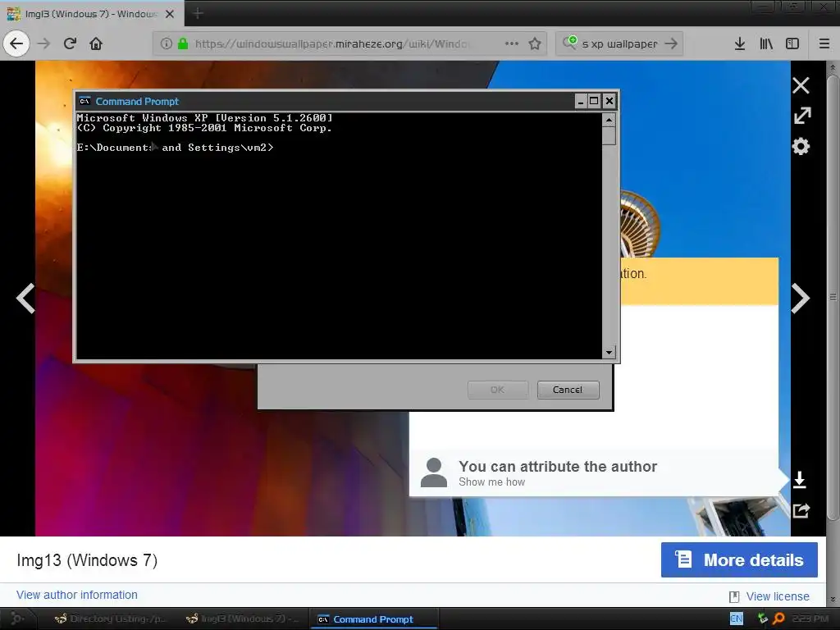
Task: Click the green network tray icon
Action: point(763,619)
